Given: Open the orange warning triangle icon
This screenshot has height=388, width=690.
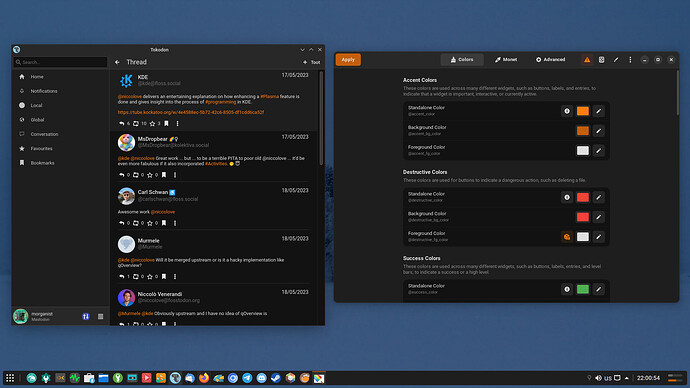Looking at the screenshot, I should pyautogui.click(x=587, y=59).
